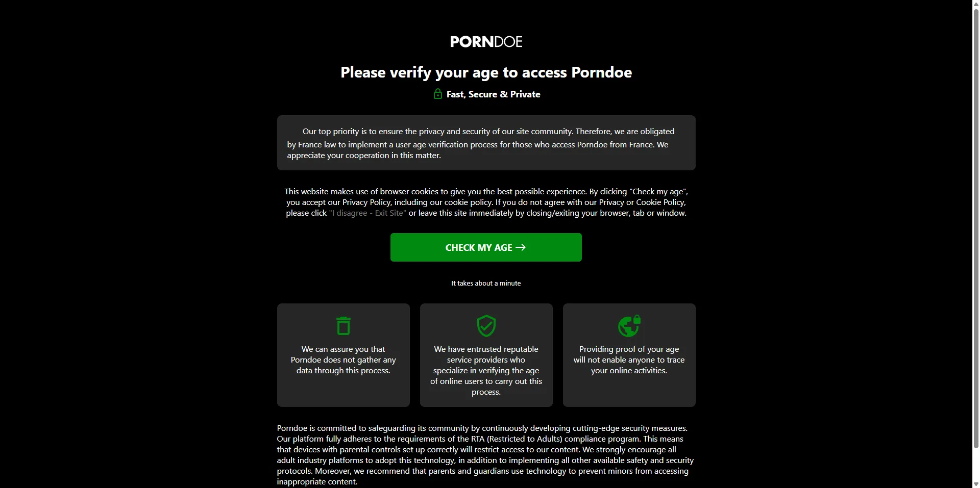Click the green trash bin icon
Image resolution: width=980 pixels, height=488 pixels.
pos(344,326)
